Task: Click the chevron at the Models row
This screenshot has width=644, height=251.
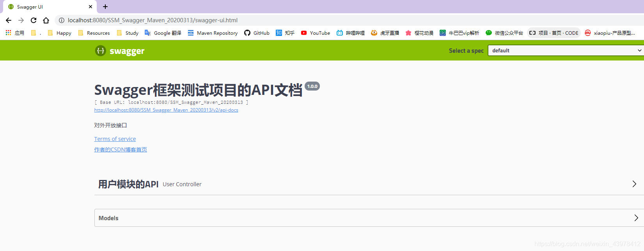Action: point(636,218)
